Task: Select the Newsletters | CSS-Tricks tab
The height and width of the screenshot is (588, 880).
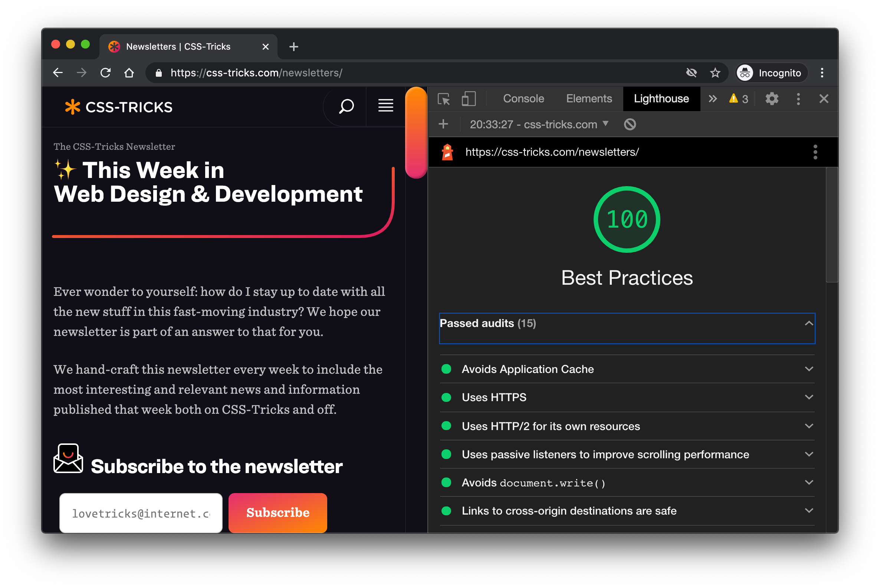Action: click(189, 47)
